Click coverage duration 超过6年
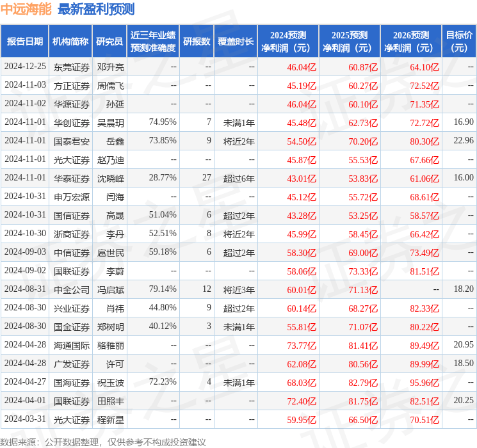Screen dimensions: 477x448 pyautogui.click(x=239, y=179)
